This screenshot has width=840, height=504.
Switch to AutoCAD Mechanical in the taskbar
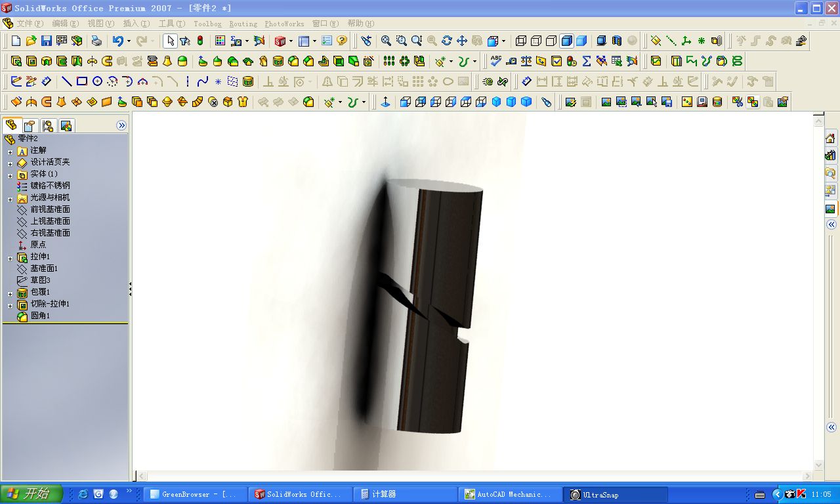[x=511, y=494]
